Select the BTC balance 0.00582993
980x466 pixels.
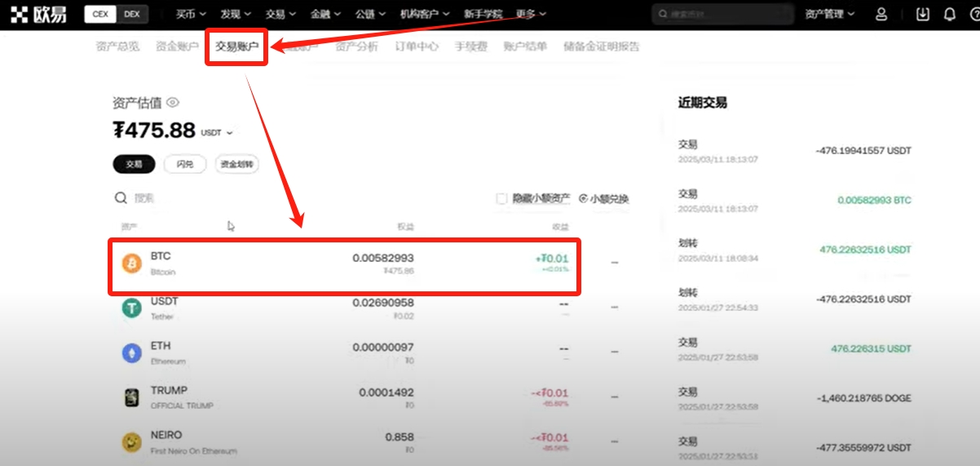click(x=383, y=258)
